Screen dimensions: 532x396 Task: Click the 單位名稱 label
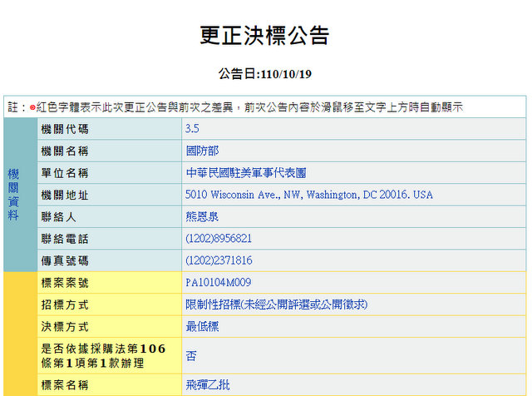(65, 173)
